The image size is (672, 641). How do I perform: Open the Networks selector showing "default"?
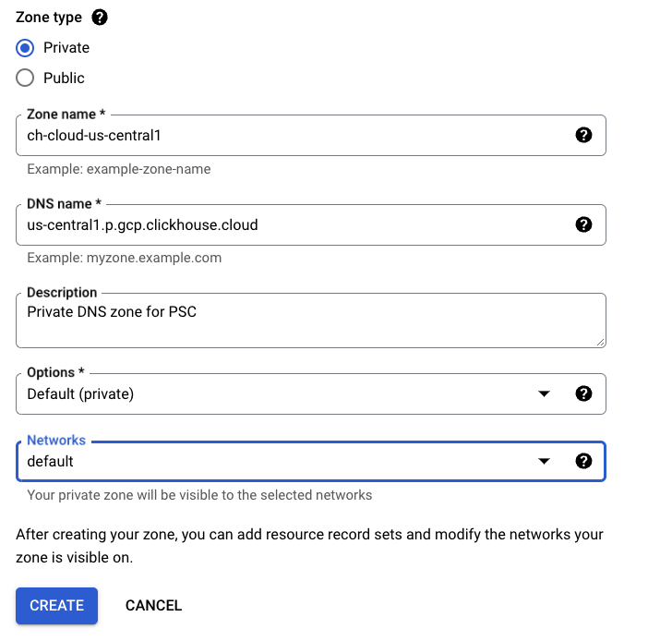(x=277, y=462)
